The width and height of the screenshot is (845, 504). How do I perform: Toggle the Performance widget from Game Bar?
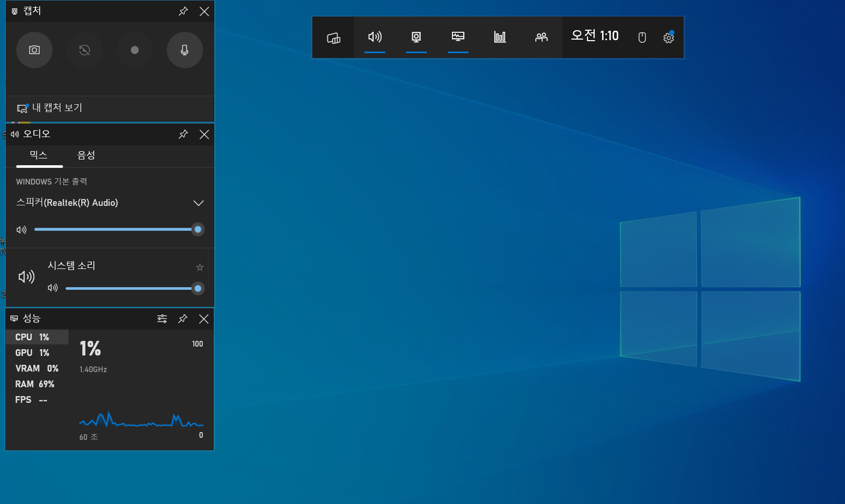(458, 38)
